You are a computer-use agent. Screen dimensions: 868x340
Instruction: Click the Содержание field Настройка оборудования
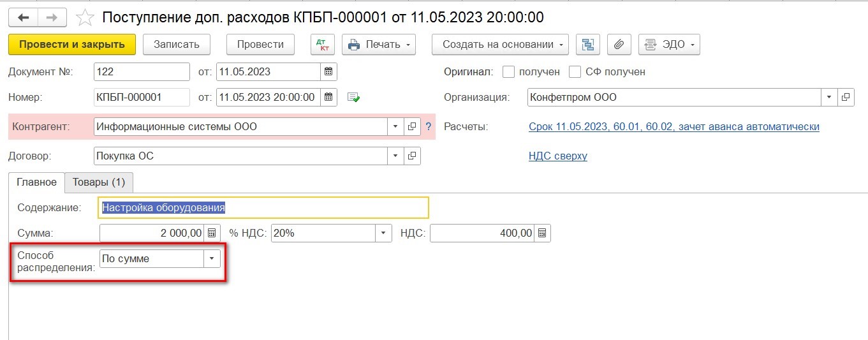point(263,207)
